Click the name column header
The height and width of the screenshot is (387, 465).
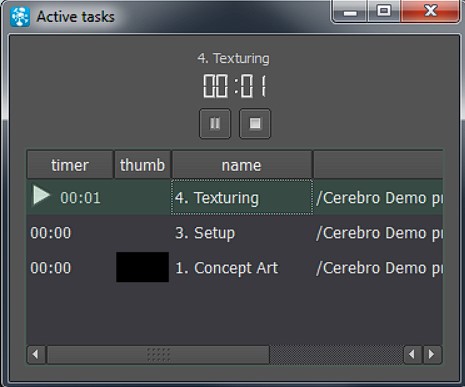pos(242,165)
